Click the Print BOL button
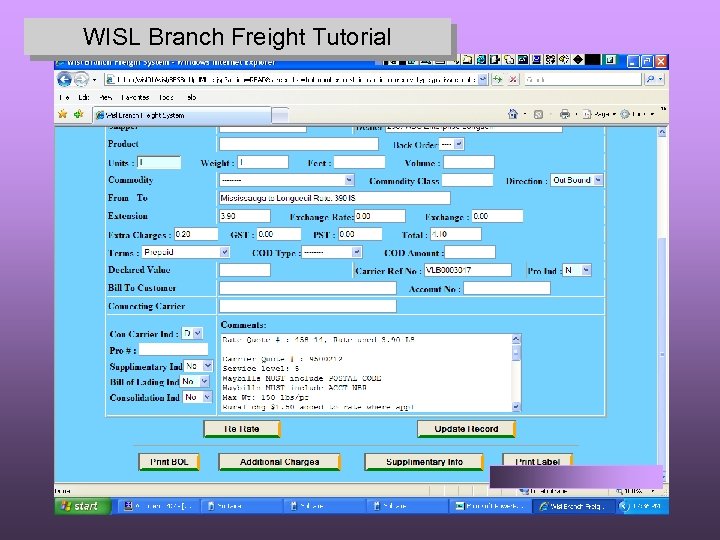 pyautogui.click(x=169, y=462)
